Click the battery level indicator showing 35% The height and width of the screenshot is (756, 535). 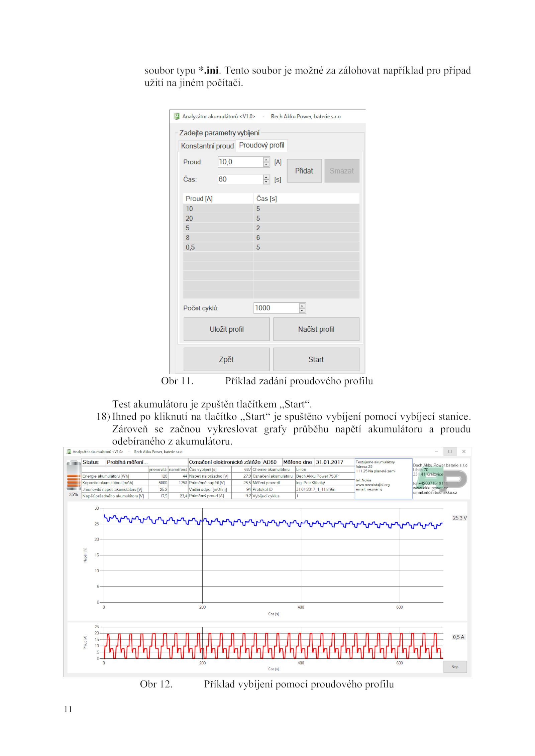(73, 478)
